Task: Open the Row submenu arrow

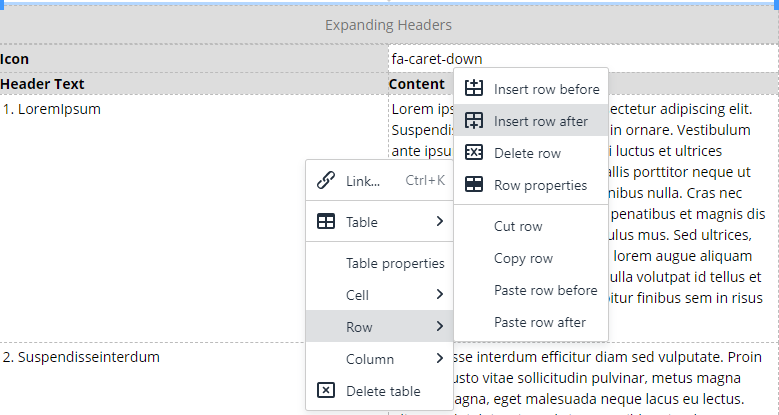Action: [x=439, y=327]
